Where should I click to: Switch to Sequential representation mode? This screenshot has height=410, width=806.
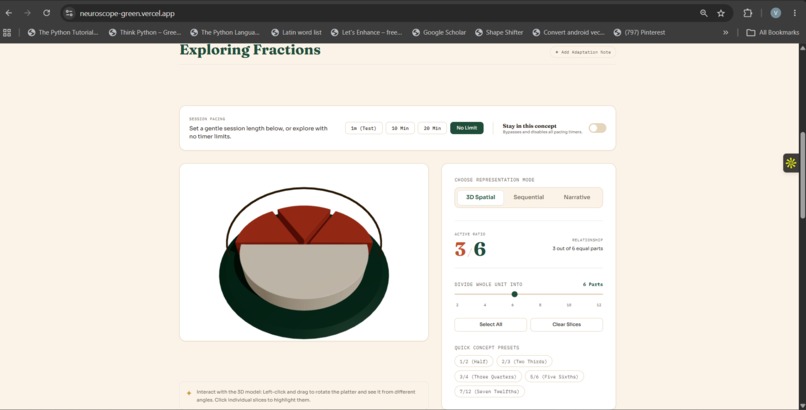click(x=528, y=197)
